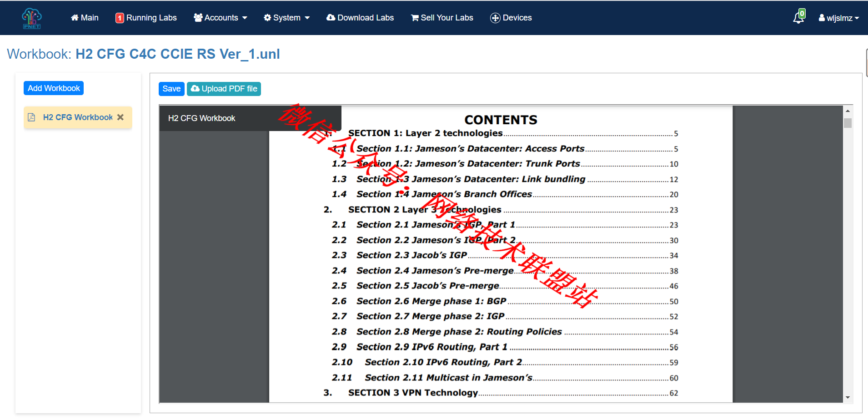Expand the System dropdown menu
Image resolution: width=868 pixels, height=420 pixels.
286,18
